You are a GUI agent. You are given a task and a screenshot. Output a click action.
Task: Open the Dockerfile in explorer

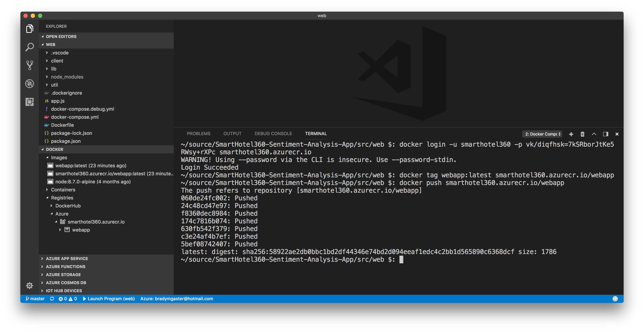(62, 125)
